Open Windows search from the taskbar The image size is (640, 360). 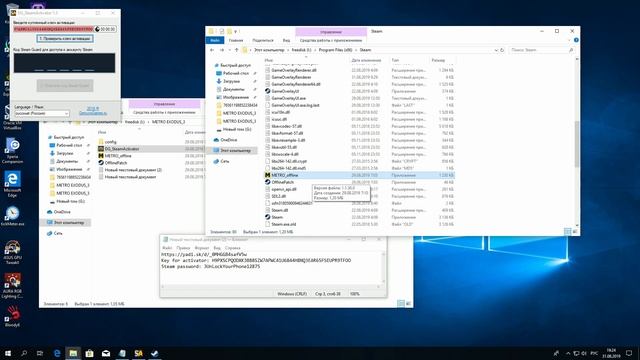click(x=24, y=353)
